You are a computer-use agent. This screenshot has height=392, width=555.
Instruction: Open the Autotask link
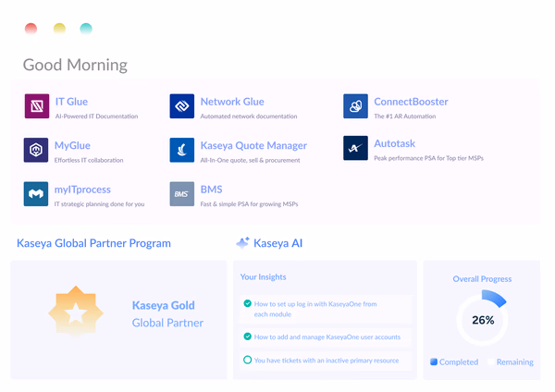(x=395, y=143)
